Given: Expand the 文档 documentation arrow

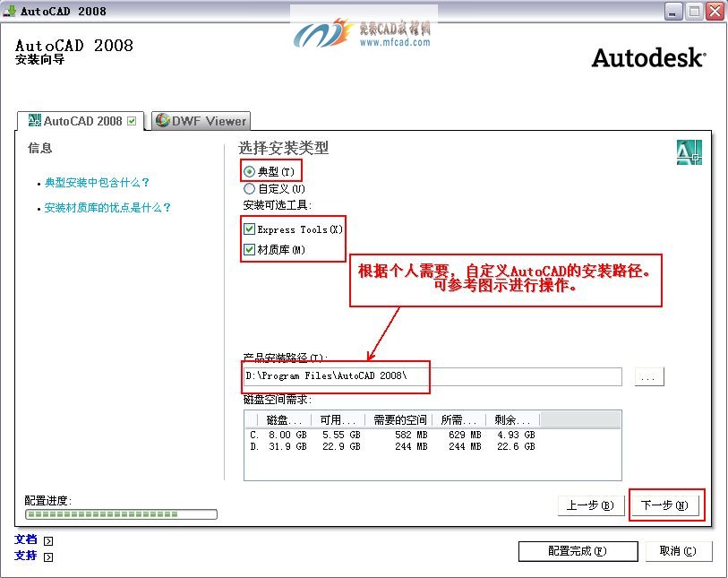Looking at the screenshot, I should 48,541.
